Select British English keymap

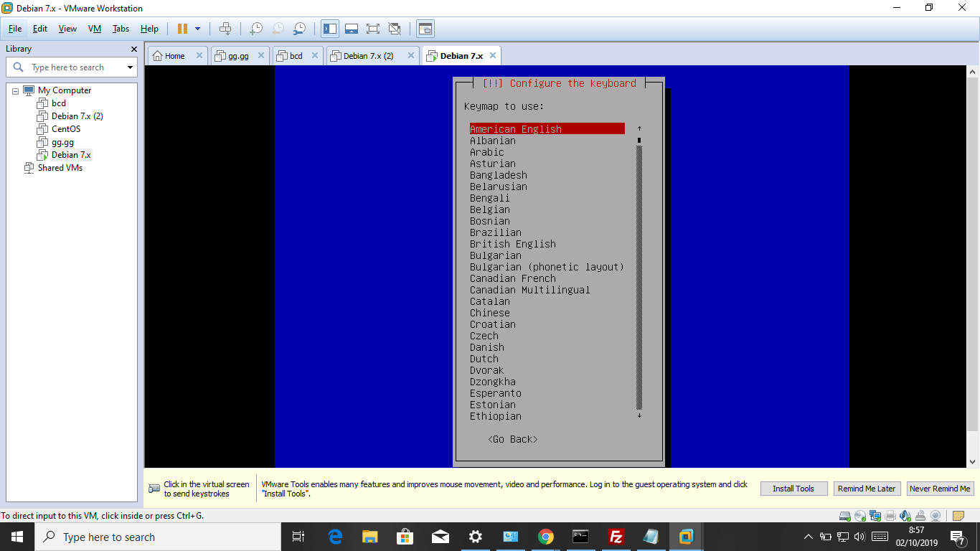[513, 244]
